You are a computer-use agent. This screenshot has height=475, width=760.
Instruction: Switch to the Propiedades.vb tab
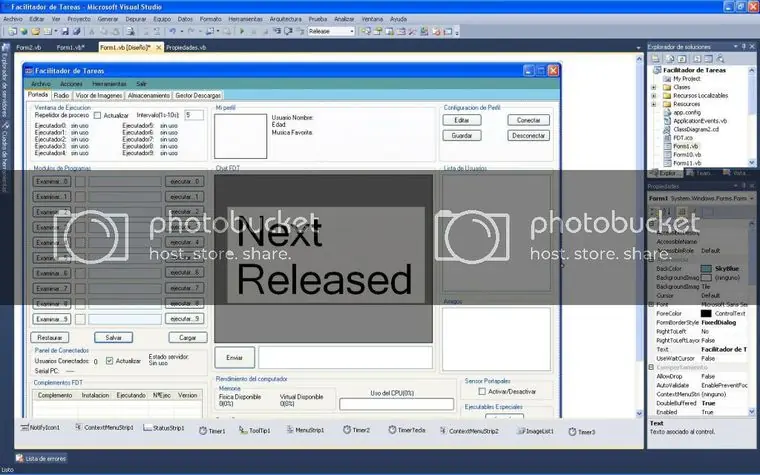click(186, 48)
